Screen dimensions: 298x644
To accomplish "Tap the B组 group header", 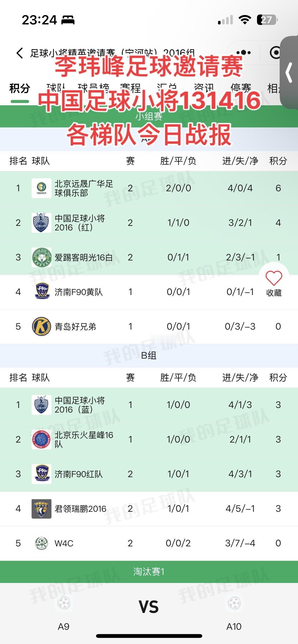I will click(x=149, y=356).
